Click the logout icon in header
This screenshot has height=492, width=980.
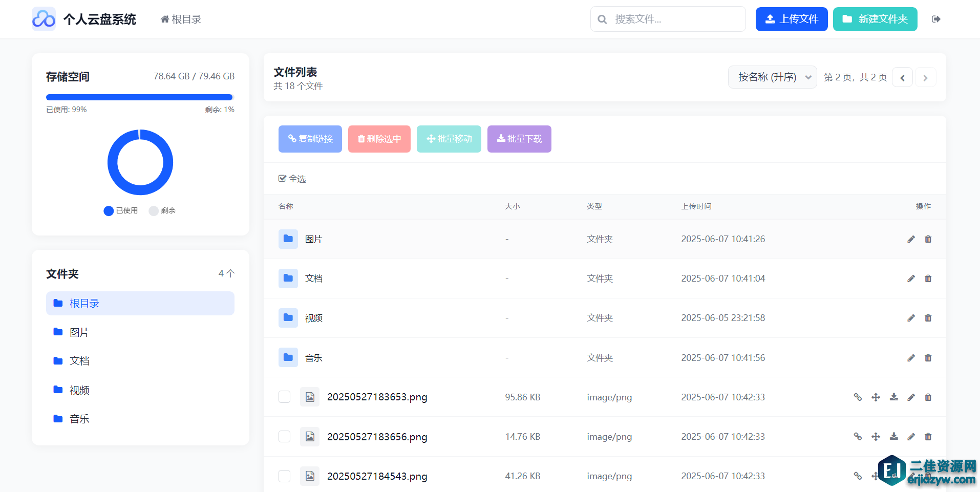tap(936, 19)
